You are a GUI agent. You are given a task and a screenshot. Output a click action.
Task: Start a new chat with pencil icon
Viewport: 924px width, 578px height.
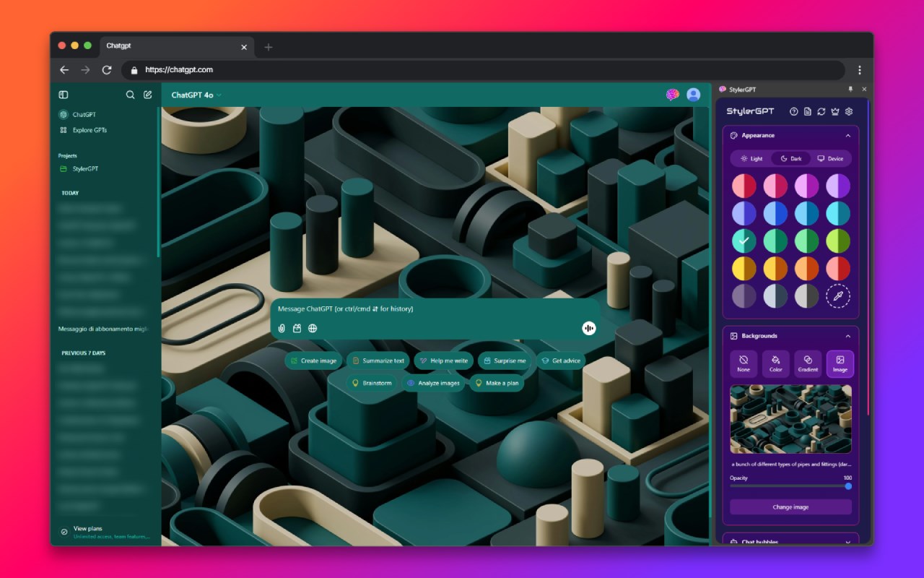coord(147,95)
